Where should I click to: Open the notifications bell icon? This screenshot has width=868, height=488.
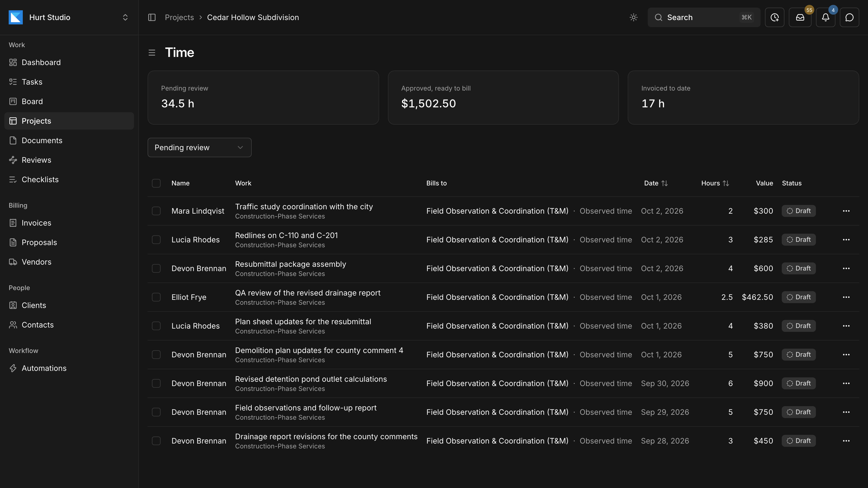click(x=825, y=18)
